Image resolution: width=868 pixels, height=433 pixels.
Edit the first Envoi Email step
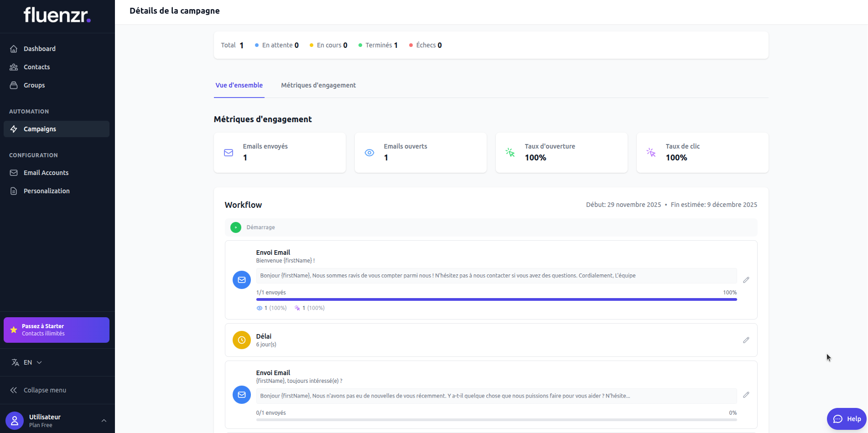click(x=746, y=280)
